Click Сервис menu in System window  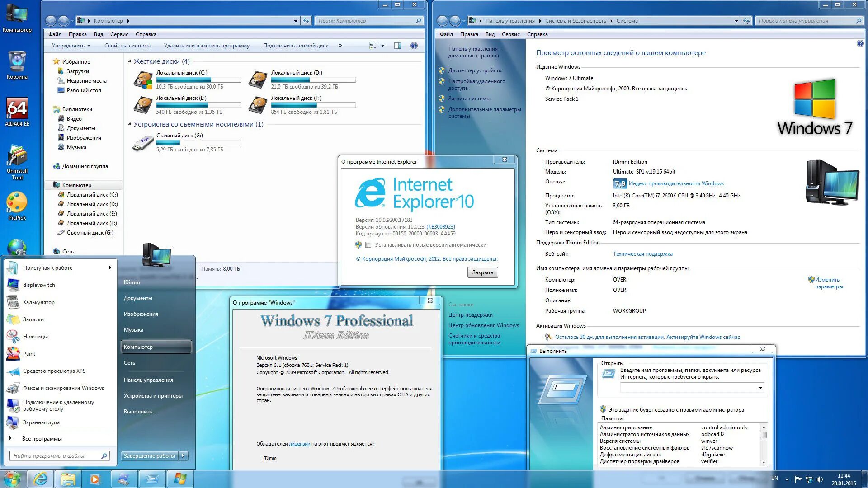(510, 34)
